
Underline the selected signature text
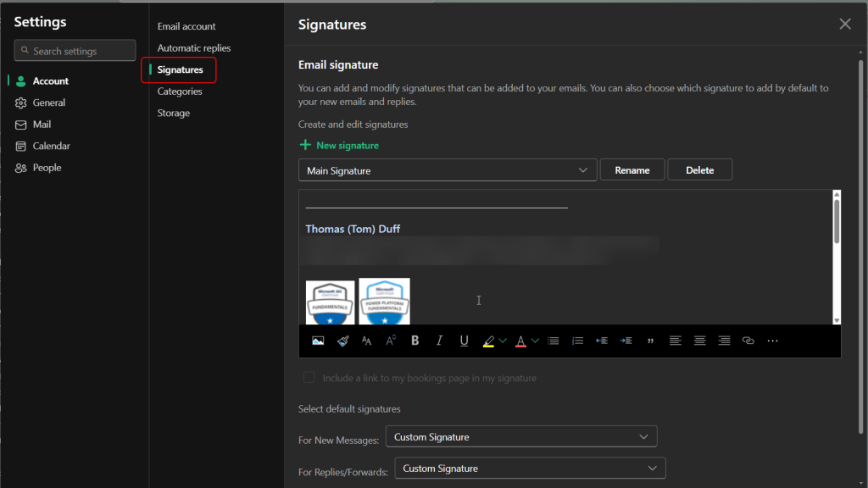click(x=464, y=341)
